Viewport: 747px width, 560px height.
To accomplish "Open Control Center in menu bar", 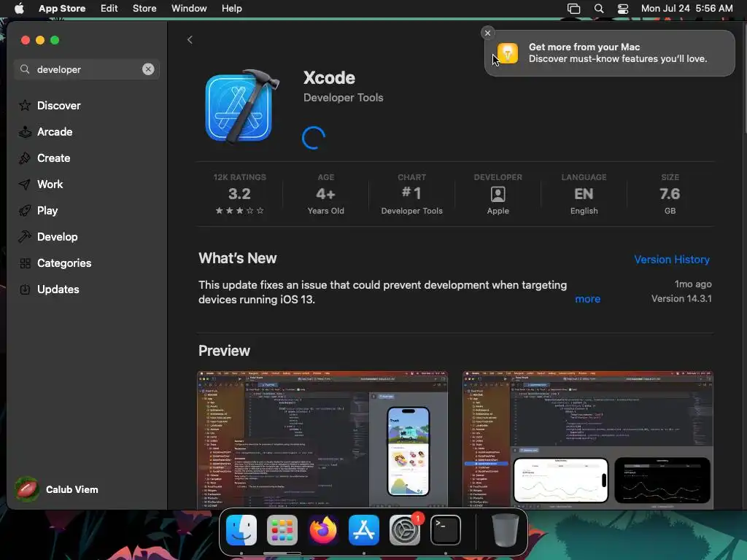I will coord(623,9).
